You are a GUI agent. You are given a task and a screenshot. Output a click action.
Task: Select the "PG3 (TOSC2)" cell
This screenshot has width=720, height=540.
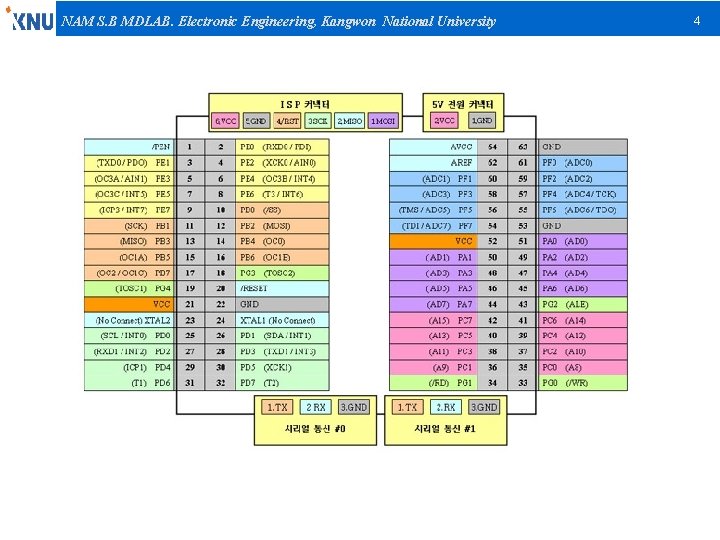(282, 273)
